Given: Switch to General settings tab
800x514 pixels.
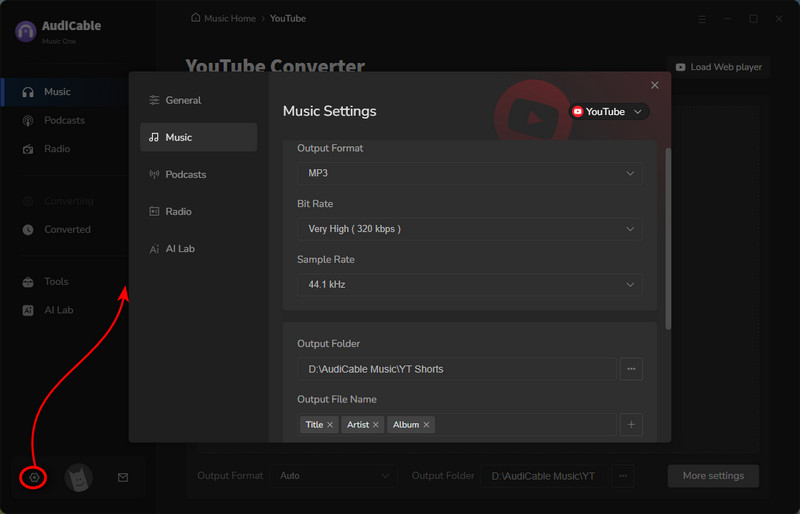Looking at the screenshot, I should pyautogui.click(x=198, y=100).
